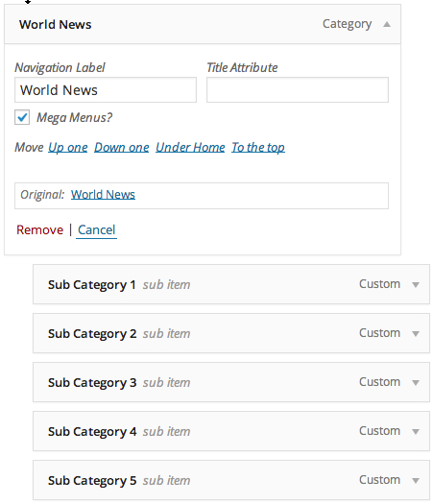Move item To the top

point(258,147)
